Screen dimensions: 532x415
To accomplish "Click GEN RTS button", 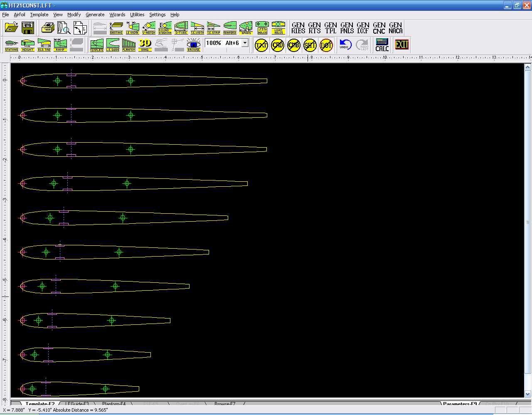I will 315,28.
